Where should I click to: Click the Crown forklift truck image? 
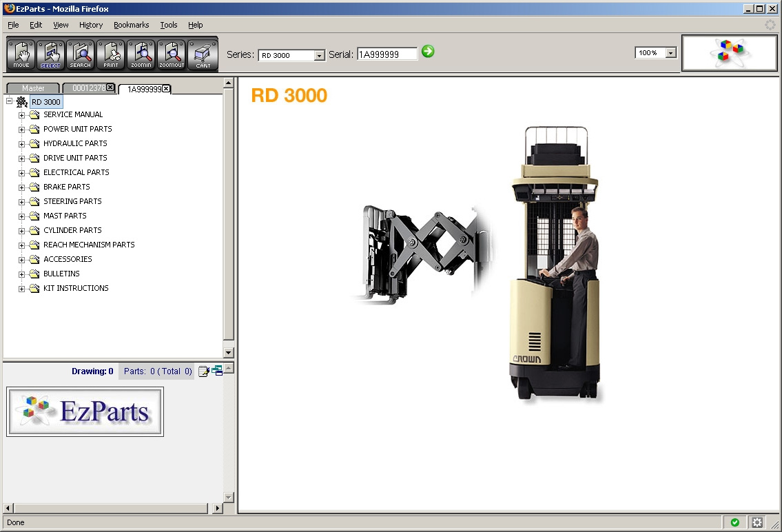(x=555, y=263)
